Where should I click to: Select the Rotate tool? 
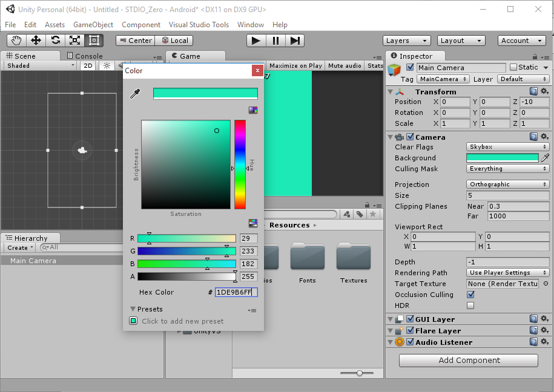(x=56, y=41)
